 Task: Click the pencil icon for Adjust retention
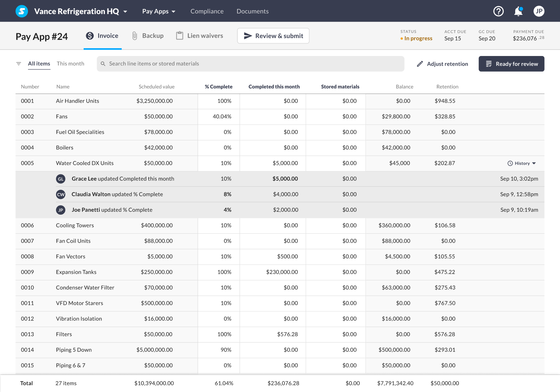[x=420, y=63]
